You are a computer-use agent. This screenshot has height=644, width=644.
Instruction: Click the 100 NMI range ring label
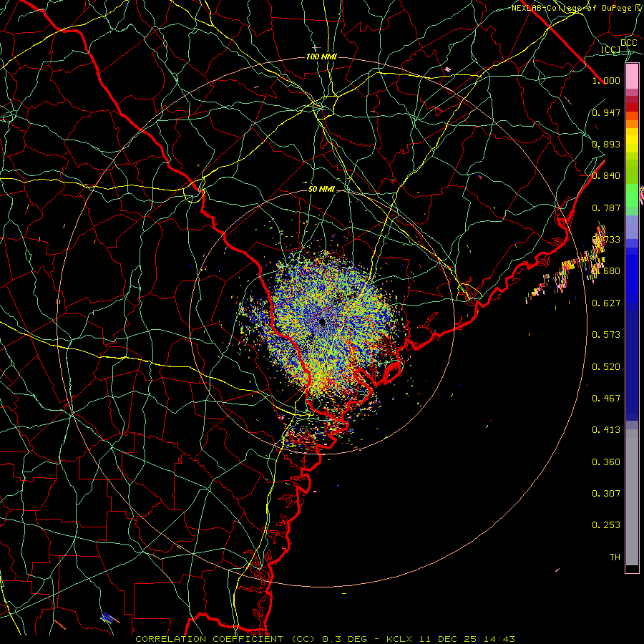[321, 57]
